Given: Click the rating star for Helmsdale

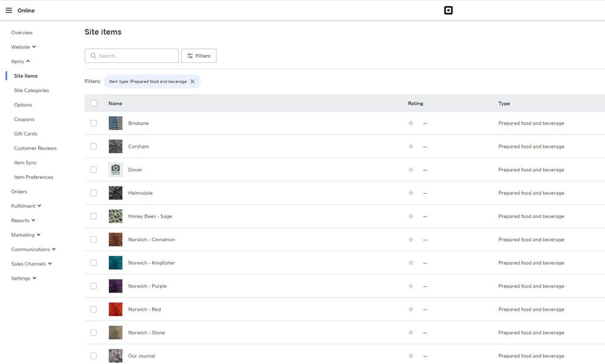Looking at the screenshot, I should (x=411, y=193).
